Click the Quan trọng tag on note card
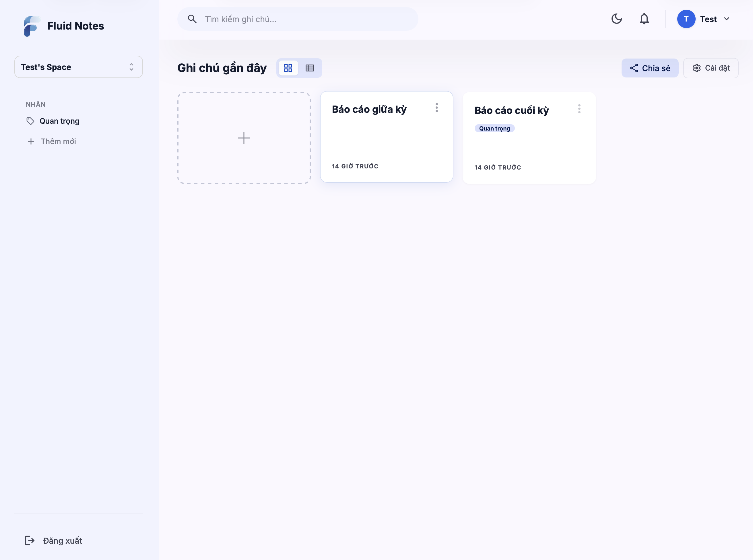 495,129
